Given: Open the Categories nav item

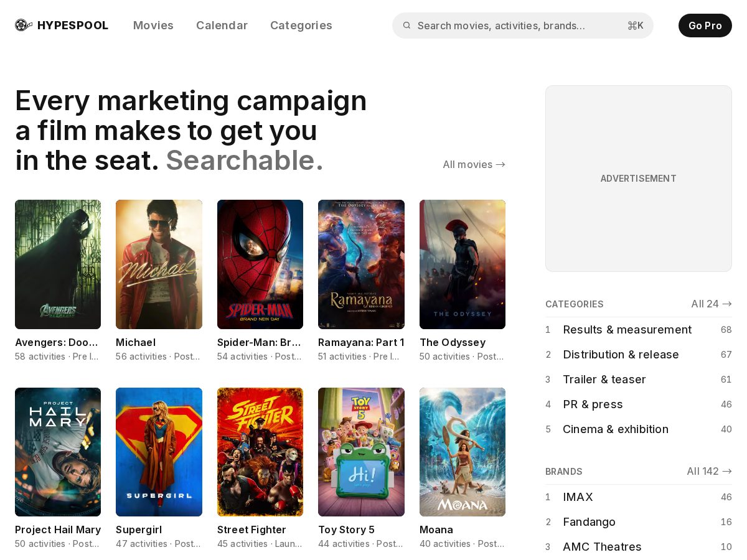Looking at the screenshot, I should coord(301,26).
